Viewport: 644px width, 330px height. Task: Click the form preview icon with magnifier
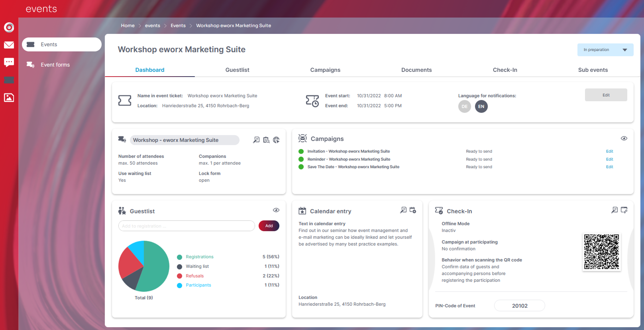tap(266, 140)
